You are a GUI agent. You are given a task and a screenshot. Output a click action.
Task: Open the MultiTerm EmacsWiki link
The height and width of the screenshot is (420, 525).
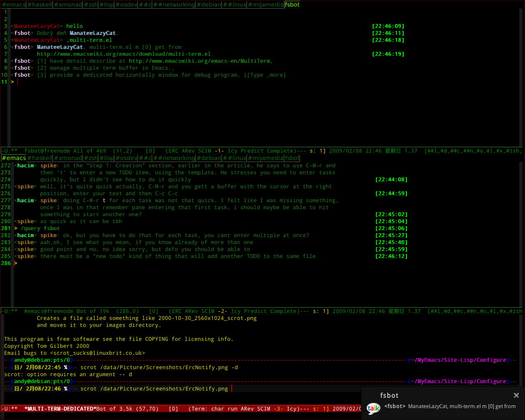[200, 61]
